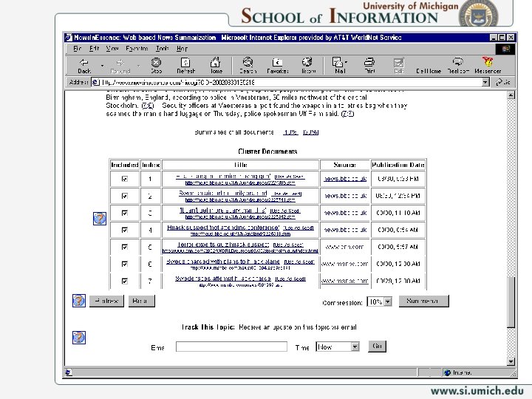Open Forward button history dropdown arrow
The width and height of the screenshot is (532, 399).
tap(138, 66)
